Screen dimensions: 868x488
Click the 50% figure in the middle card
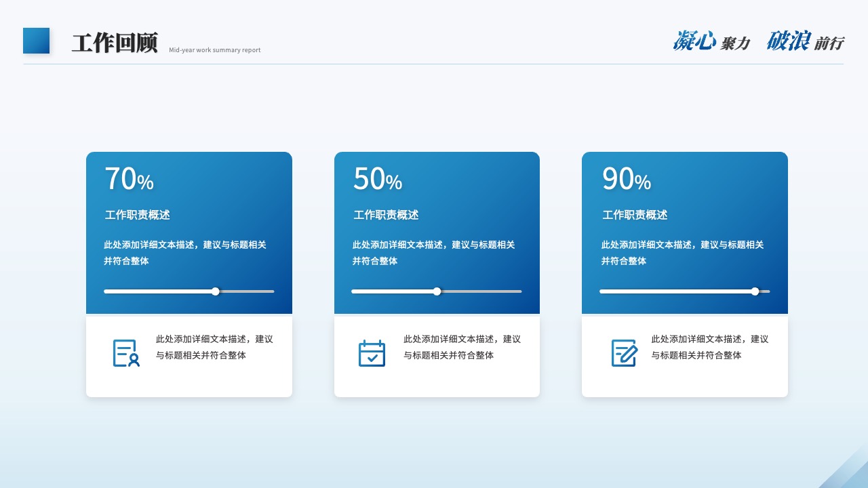378,179
